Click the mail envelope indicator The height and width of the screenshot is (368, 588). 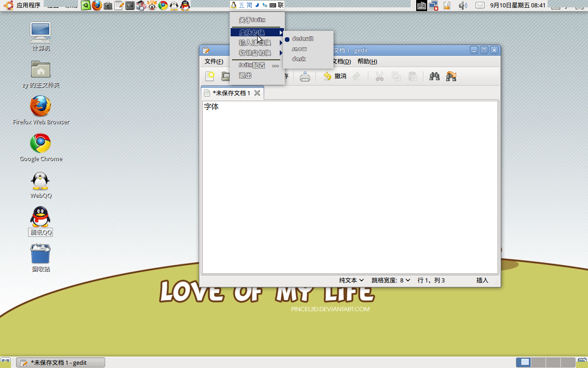click(480, 6)
